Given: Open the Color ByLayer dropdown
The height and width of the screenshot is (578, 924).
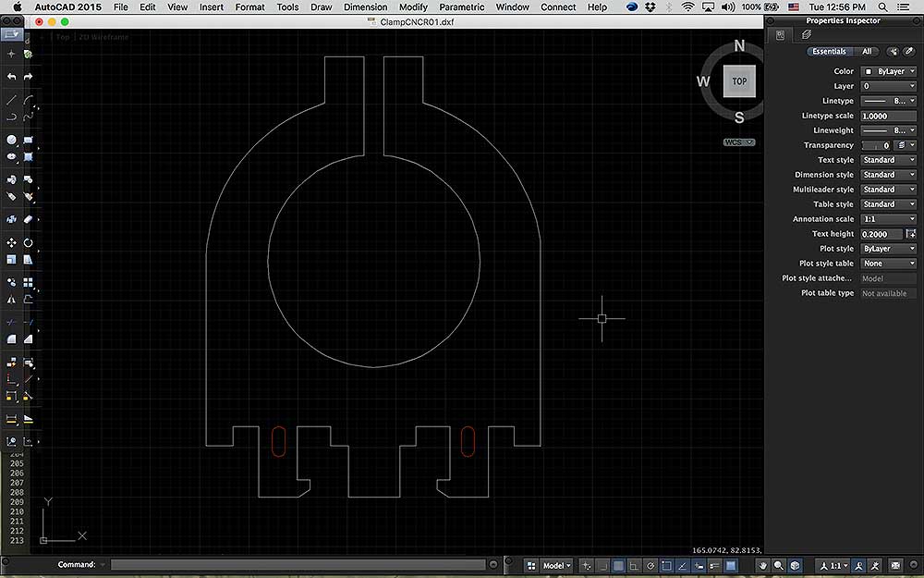Looking at the screenshot, I should coord(888,71).
